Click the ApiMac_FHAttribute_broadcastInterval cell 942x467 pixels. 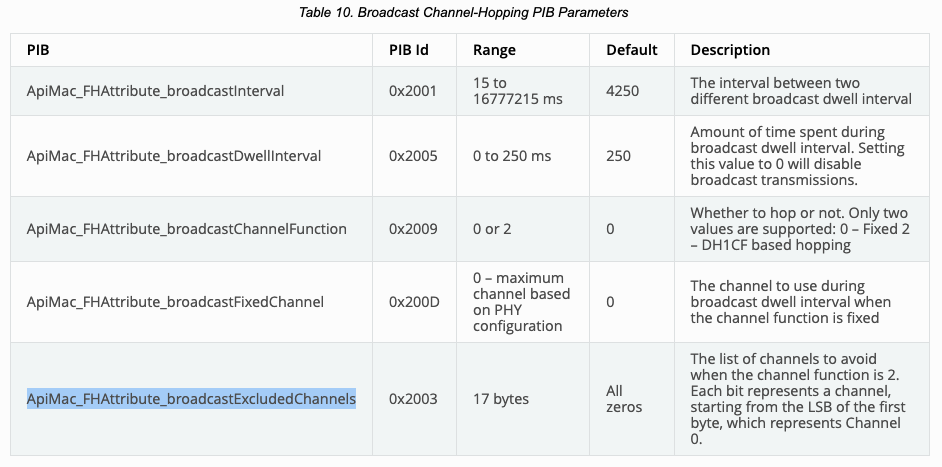[x=155, y=91]
